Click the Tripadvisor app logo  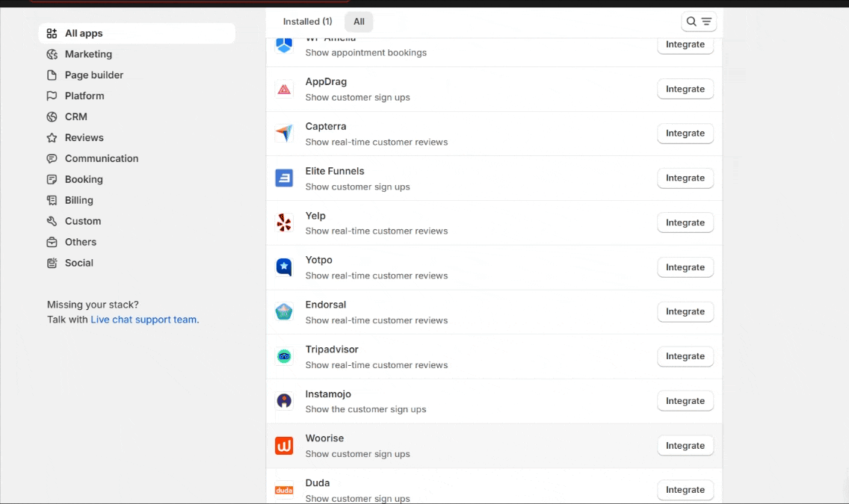pos(284,356)
